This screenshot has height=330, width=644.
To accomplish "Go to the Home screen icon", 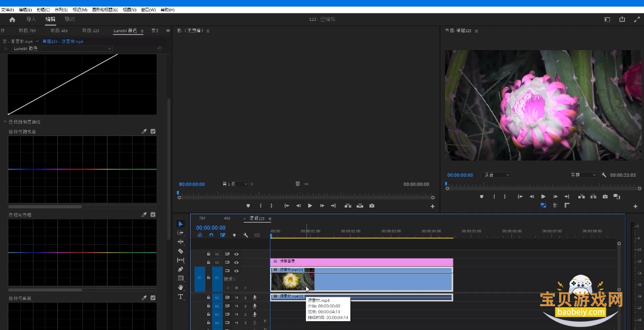I will point(13,19).
